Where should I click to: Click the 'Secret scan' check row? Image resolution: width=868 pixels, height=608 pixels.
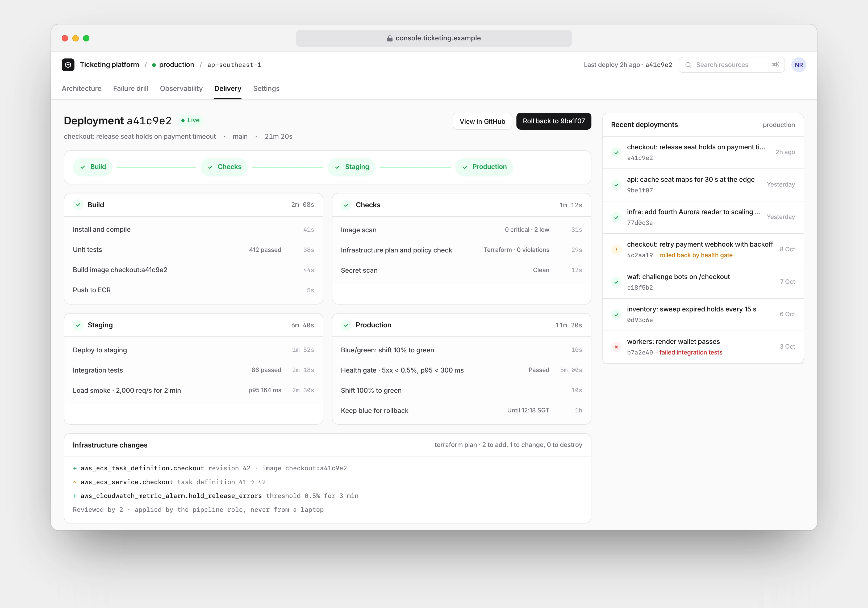point(461,270)
